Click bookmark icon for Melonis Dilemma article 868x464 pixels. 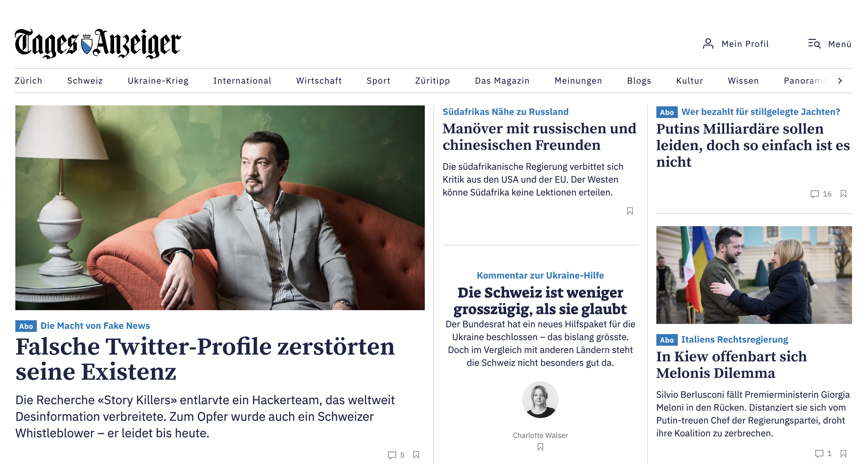pyautogui.click(x=843, y=454)
